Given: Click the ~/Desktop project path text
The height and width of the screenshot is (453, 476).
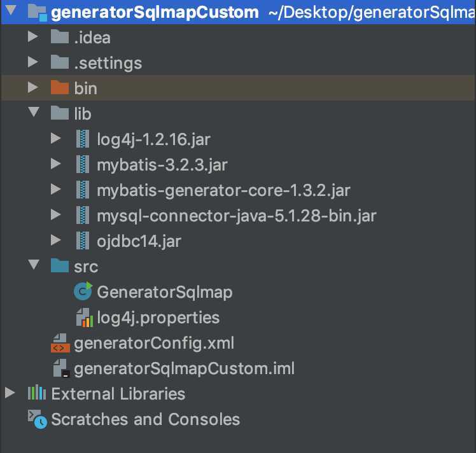Looking at the screenshot, I should click(372, 13).
